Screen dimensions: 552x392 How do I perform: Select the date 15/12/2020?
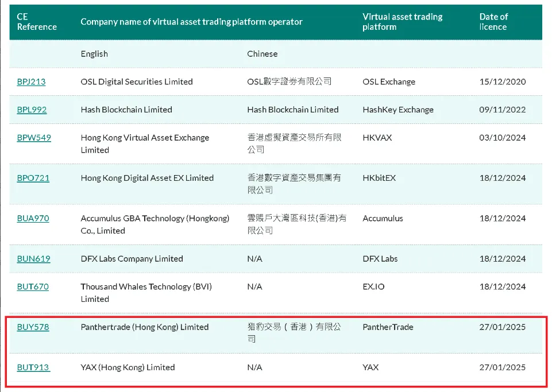(x=503, y=81)
